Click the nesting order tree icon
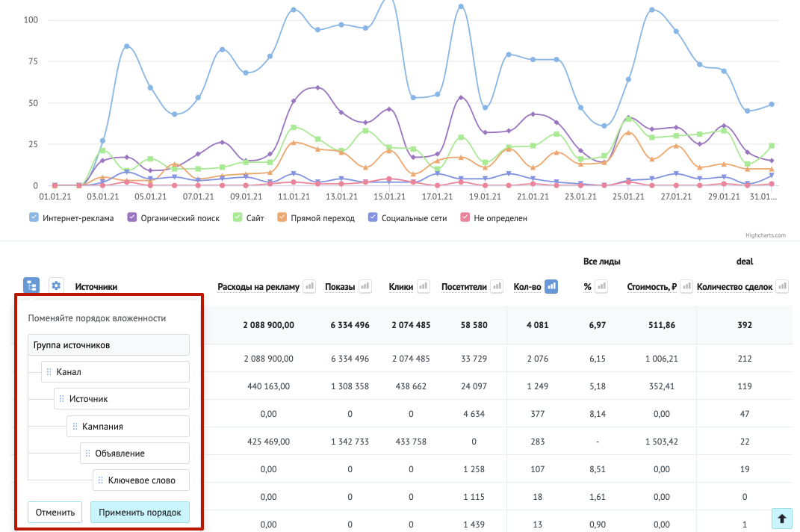Screen dimensions: 800x532 (31, 285)
